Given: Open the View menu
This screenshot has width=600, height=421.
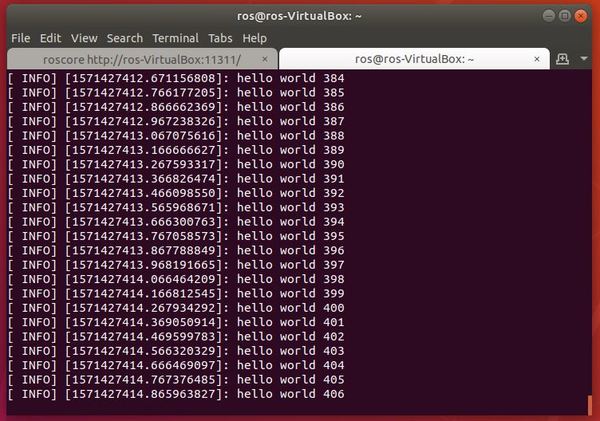Looking at the screenshot, I should [x=84, y=38].
